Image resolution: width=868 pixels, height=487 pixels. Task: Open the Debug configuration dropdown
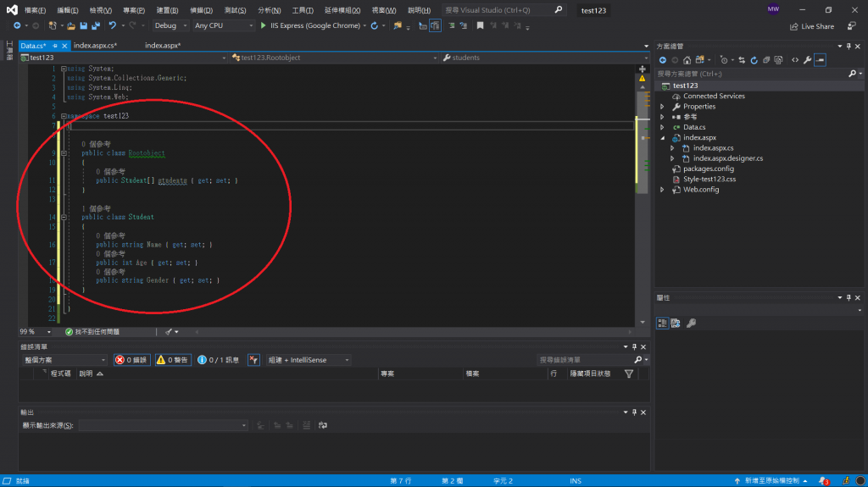pyautogui.click(x=170, y=26)
